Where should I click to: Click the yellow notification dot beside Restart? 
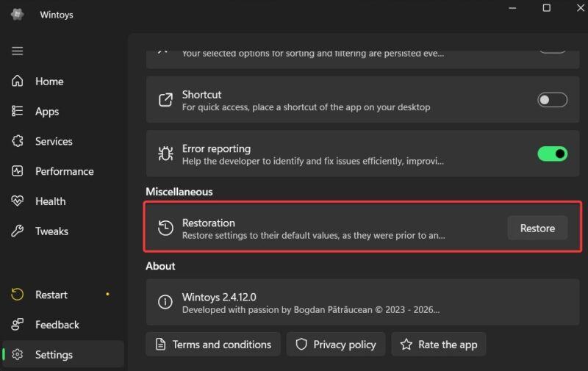(107, 294)
